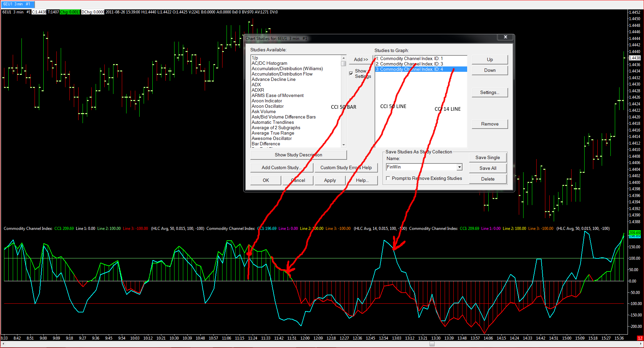Screen dimensions: 644x348
Task: Open the Help button in dialog
Action: click(x=362, y=180)
